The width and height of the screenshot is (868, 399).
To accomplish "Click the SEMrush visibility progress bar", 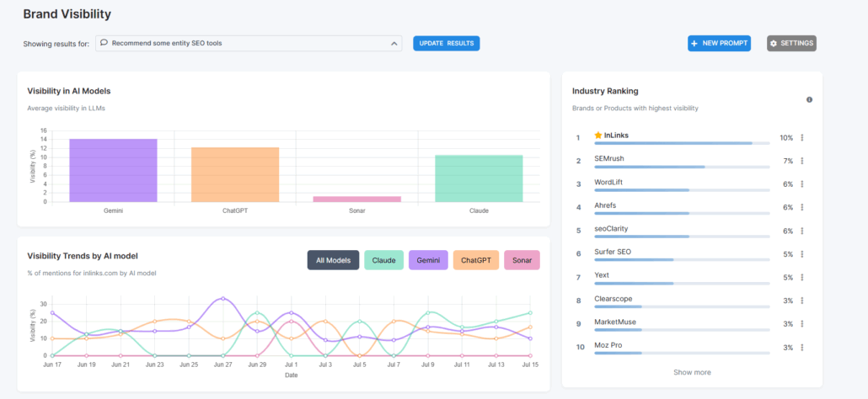I will click(x=682, y=167).
